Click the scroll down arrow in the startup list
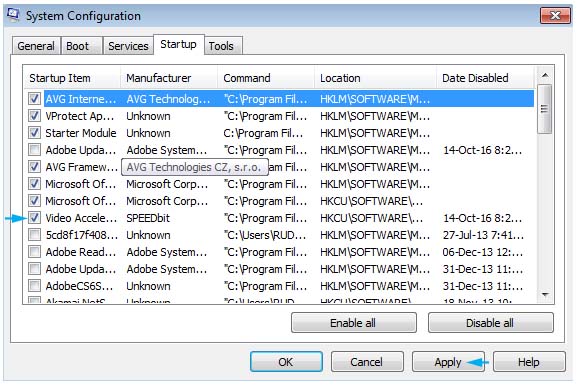The height and width of the screenshot is (385, 577). [x=545, y=294]
